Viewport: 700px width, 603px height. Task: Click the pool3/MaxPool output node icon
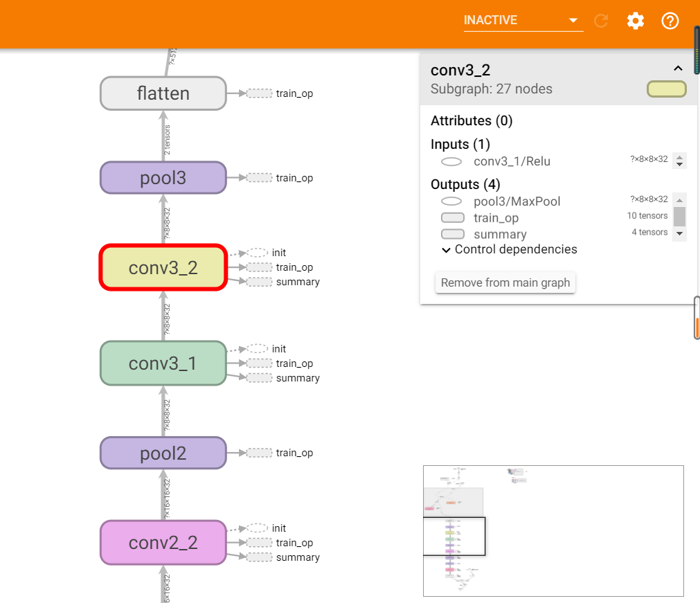451,201
